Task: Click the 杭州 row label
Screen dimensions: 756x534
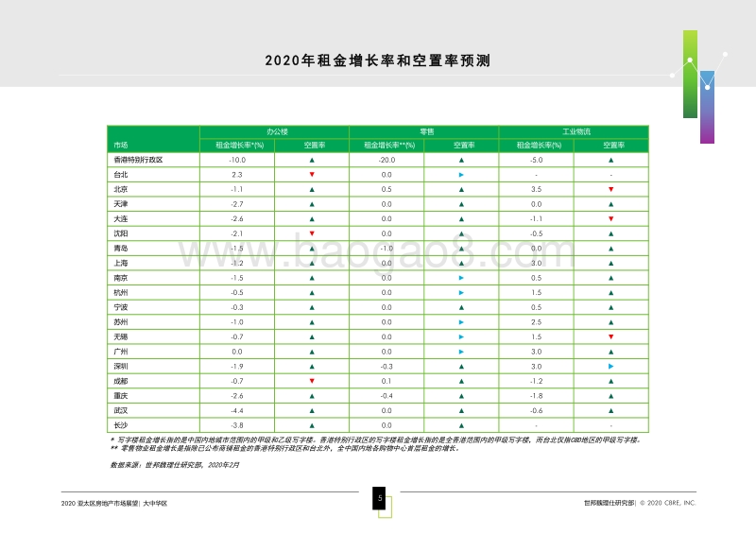Action: tap(121, 293)
